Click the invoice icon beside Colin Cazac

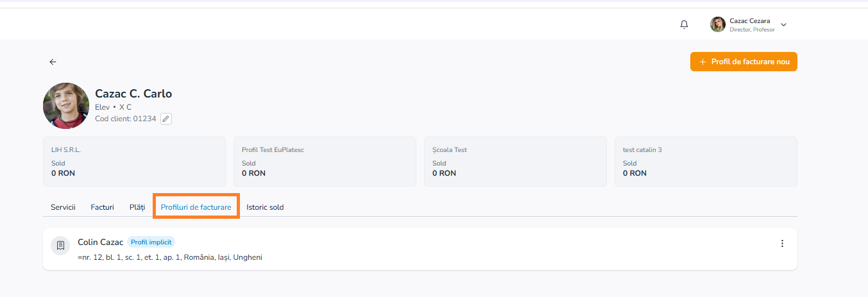tap(60, 245)
